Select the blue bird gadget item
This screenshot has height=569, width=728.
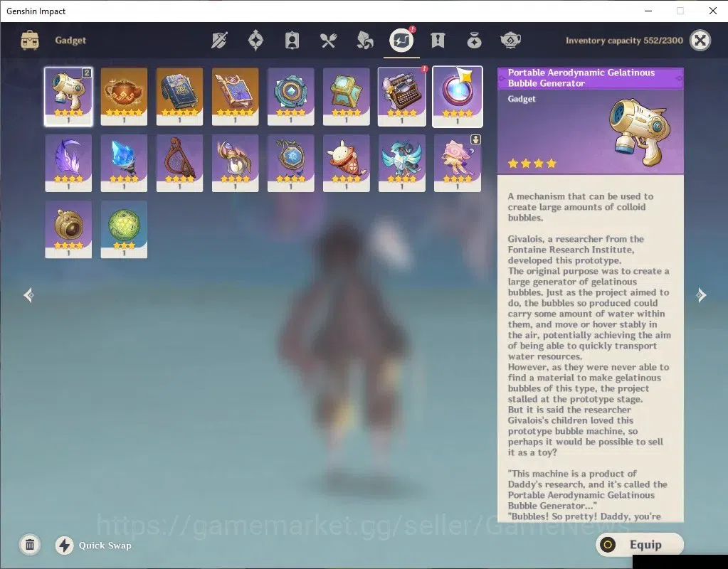tap(402, 163)
